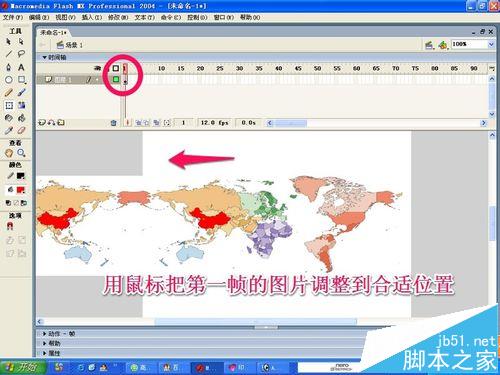Screen dimensions: 500x375
Task: Activate the Hand tool
Action: [9, 153]
